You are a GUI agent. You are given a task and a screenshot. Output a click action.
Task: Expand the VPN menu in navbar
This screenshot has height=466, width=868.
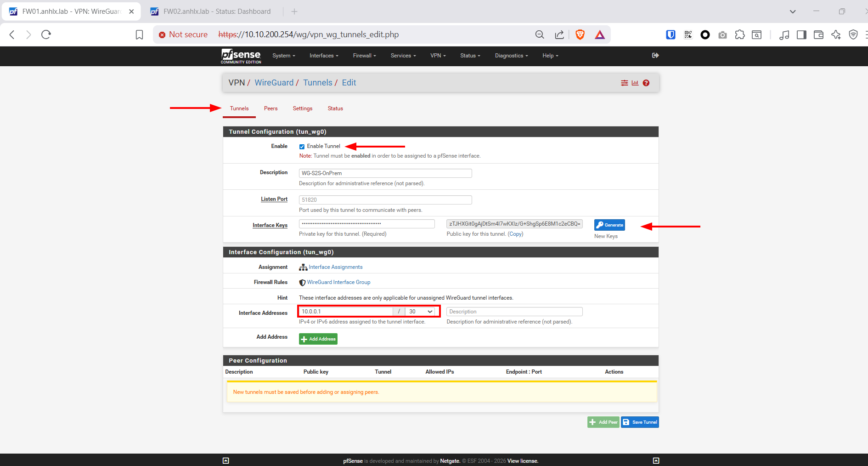click(438, 56)
